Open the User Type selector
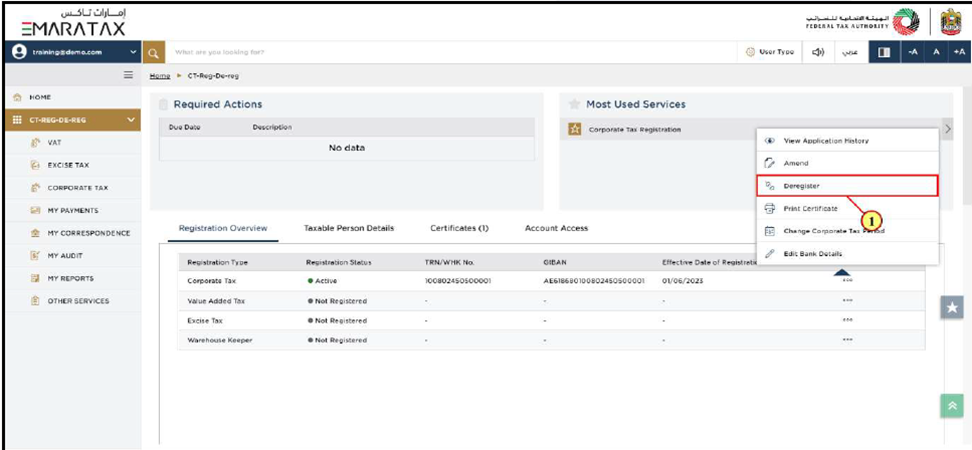 click(x=770, y=52)
